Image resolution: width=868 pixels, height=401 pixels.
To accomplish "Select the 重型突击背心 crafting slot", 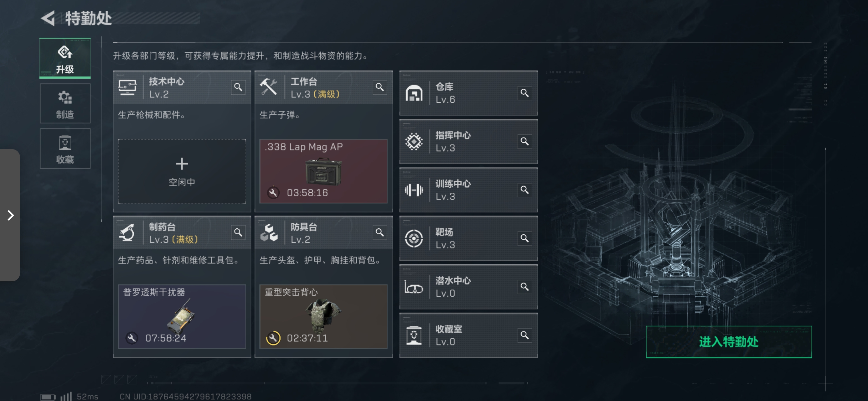I will [323, 316].
